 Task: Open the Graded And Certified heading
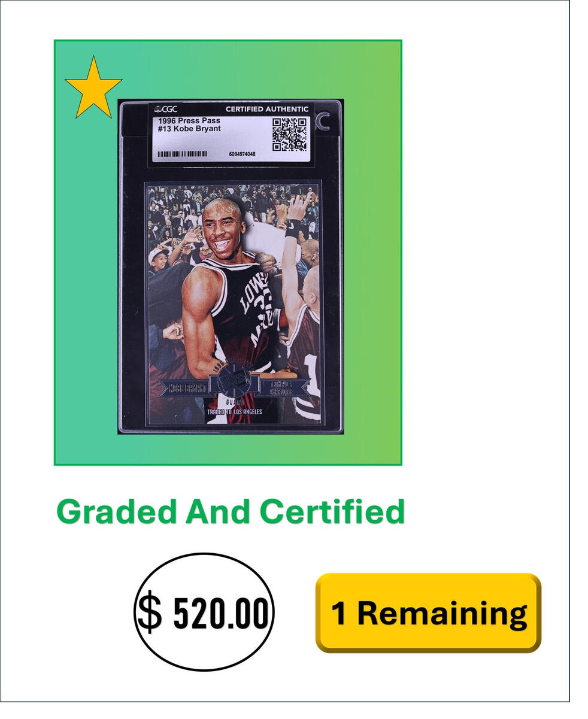coord(231,512)
